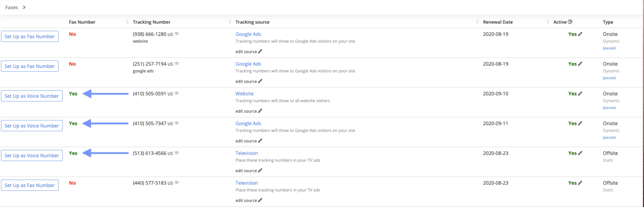Edit Active status pencil for 2020-09-10 row
644x207 pixels.
(x=580, y=94)
